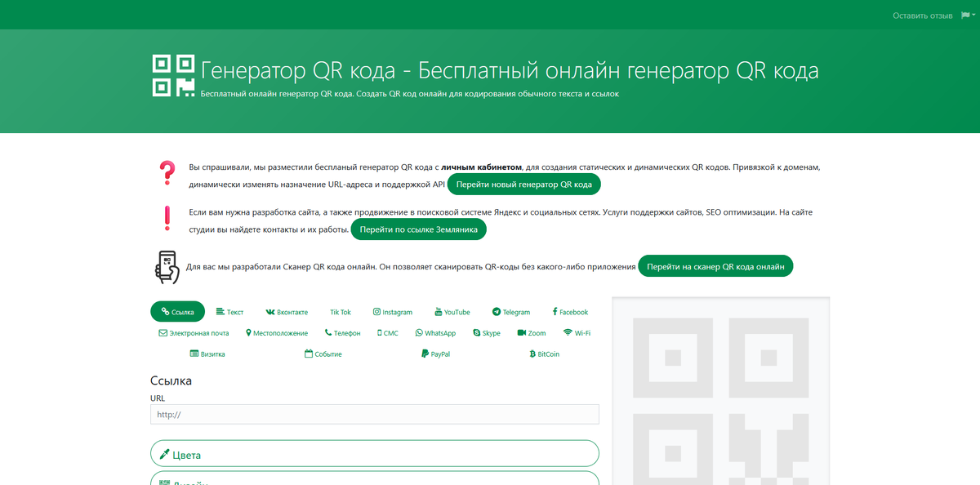Click 'Оставить отзыв' link
The width and height of the screenshot is (980, 485).
pos(923,16)
